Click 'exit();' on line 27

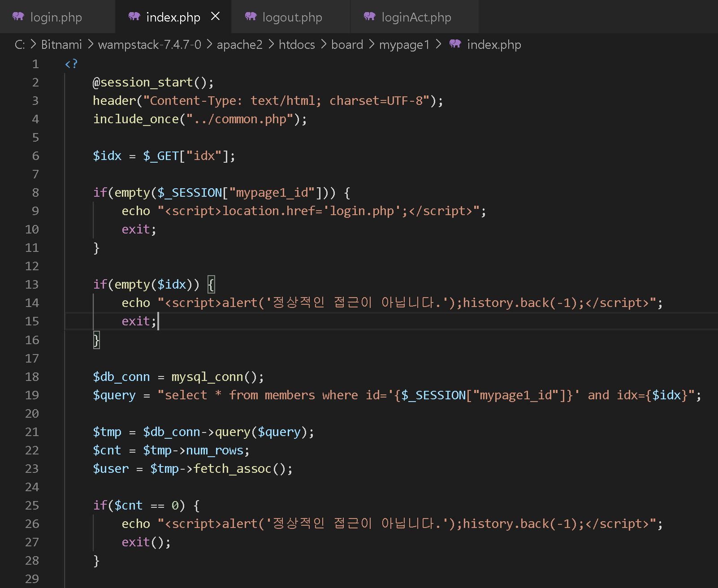146,542
